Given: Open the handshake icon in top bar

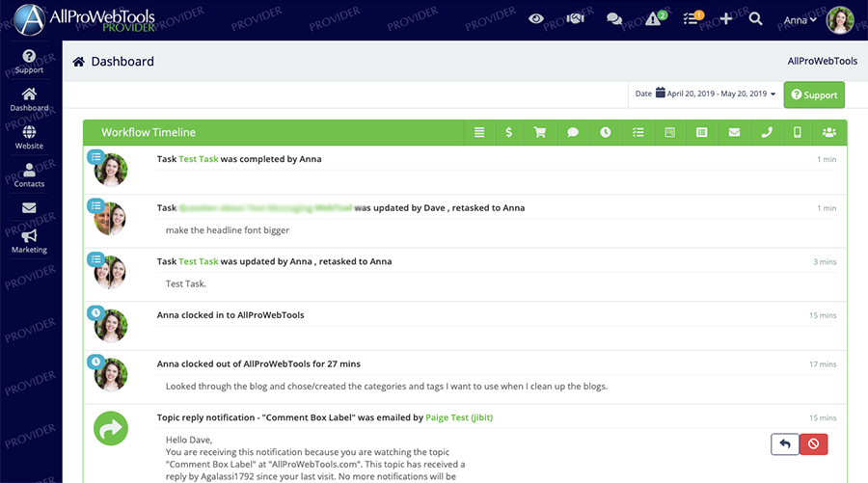Looking at the screenshot, I should click(575, 19).
